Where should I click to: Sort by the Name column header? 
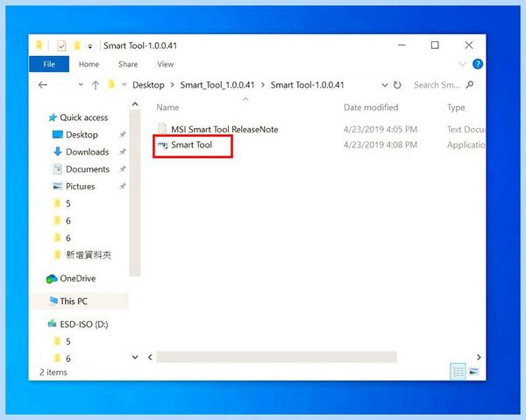(x=167, y=107)
